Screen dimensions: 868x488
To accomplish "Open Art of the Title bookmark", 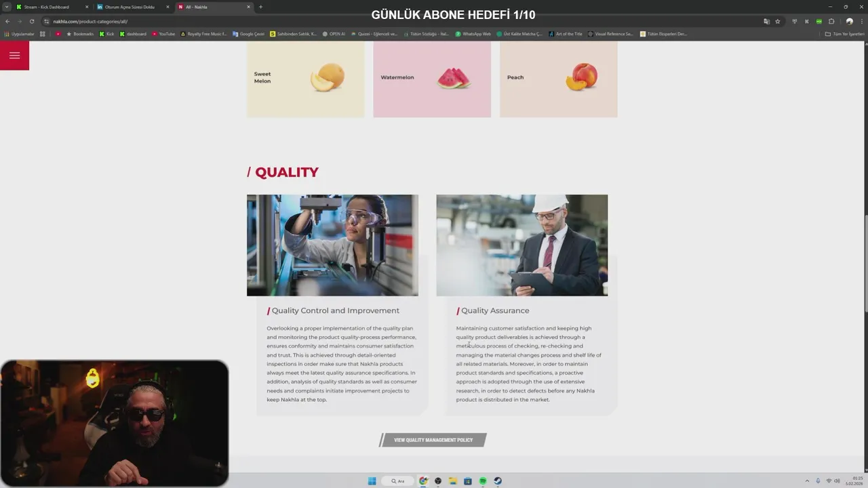I will tap(566, 34).
